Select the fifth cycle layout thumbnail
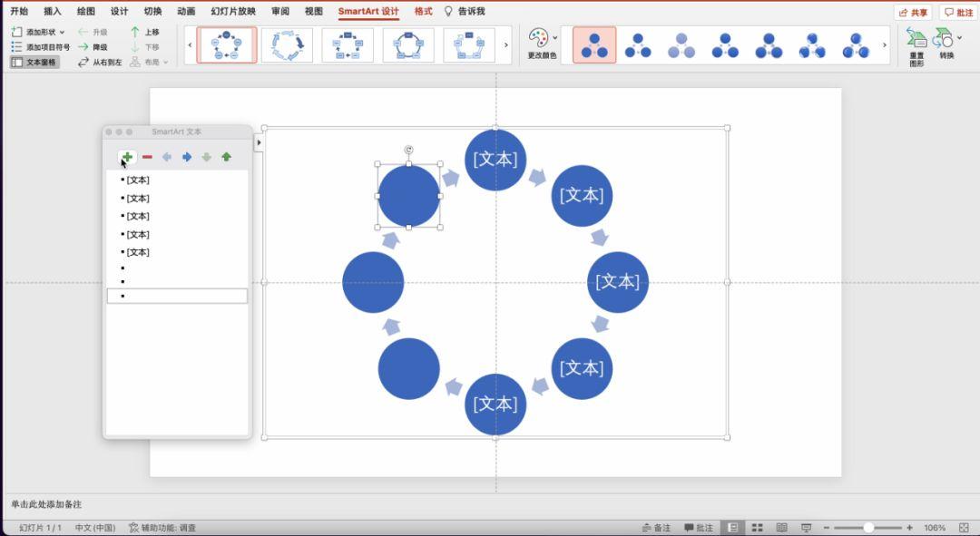 click(x=469, y=45)
